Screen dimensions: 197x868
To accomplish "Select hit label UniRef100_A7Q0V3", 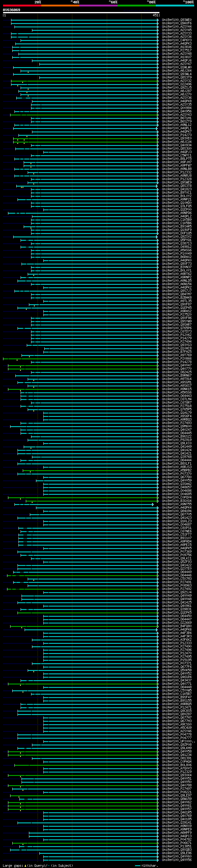I will [177, 768].
